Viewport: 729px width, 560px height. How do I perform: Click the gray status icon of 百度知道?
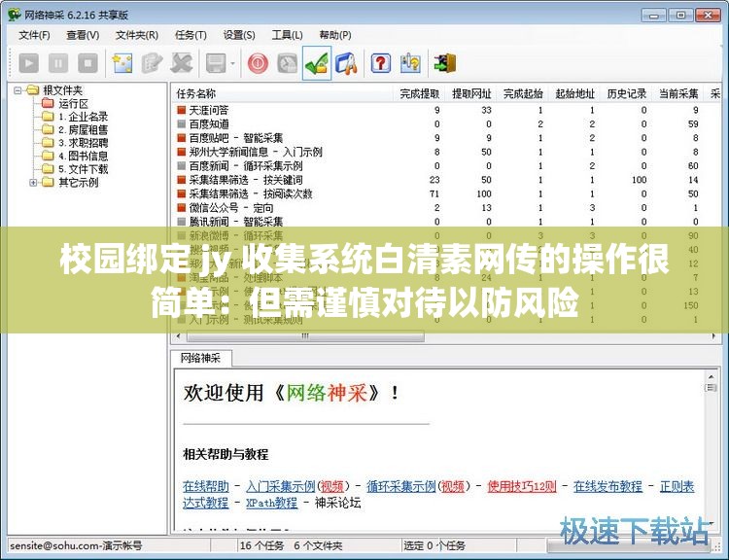click(182, 124)
